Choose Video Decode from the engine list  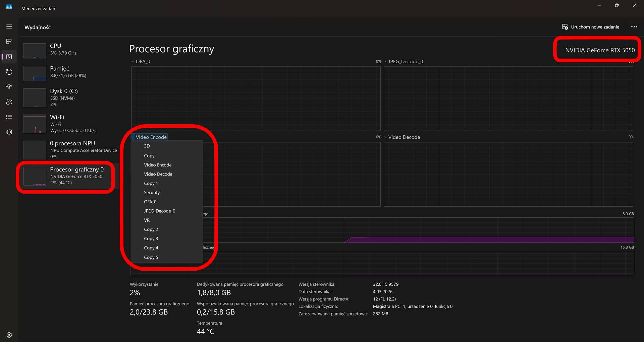167,174
